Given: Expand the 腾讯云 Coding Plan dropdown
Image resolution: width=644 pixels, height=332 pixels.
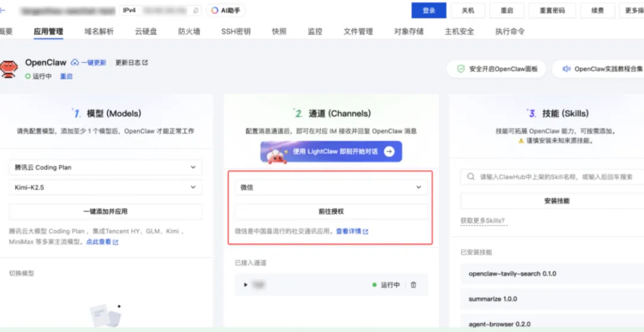Looking at the screenshot, I should click(x=106, y=167).
